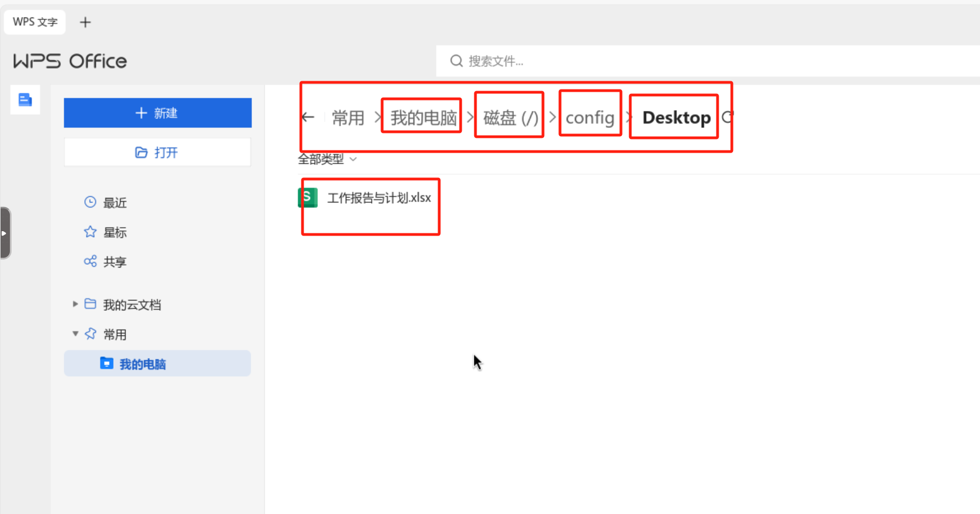Click the clock icon next to 最近
The height and width of the screenshot is (514, 980).
(90, 202)
